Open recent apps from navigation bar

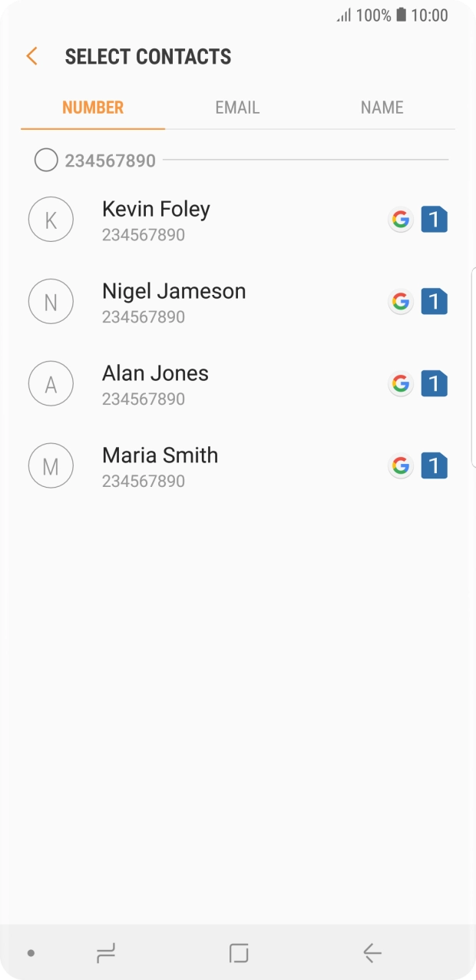coord(105,953)
